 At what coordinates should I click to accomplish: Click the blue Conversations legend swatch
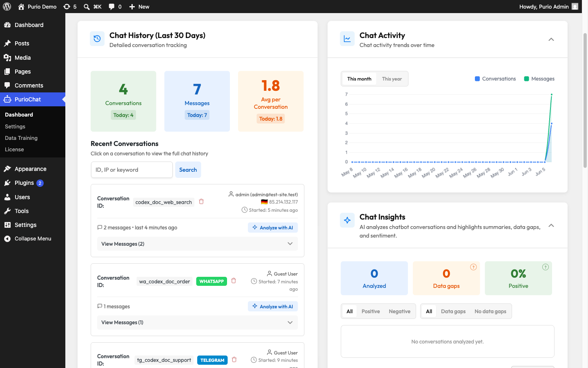coord(477,79)
